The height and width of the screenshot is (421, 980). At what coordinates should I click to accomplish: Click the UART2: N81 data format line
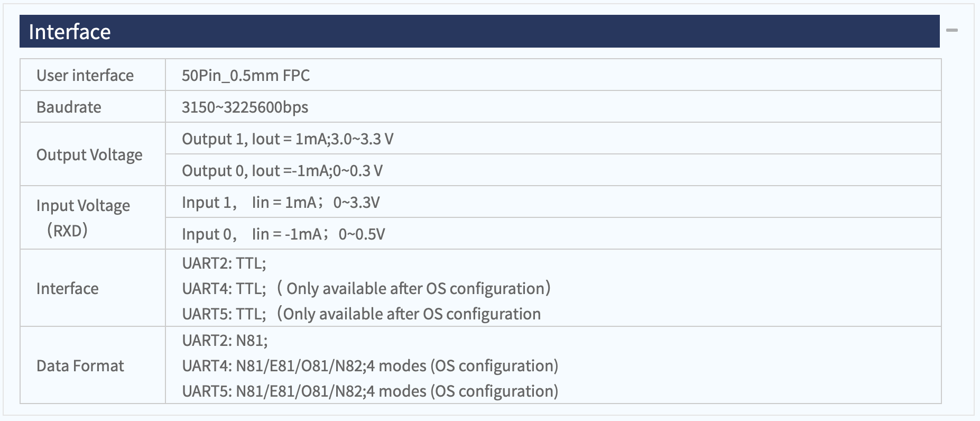tap(225, 340)
